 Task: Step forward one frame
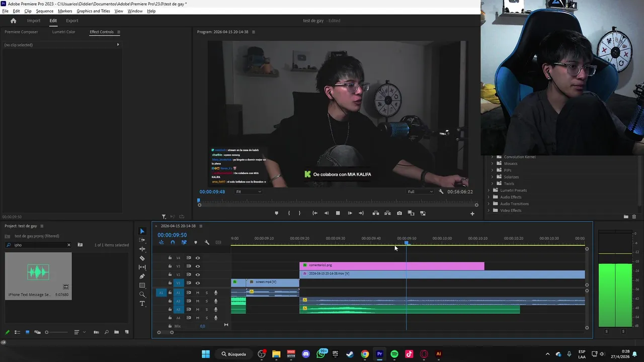click(350, 213)
